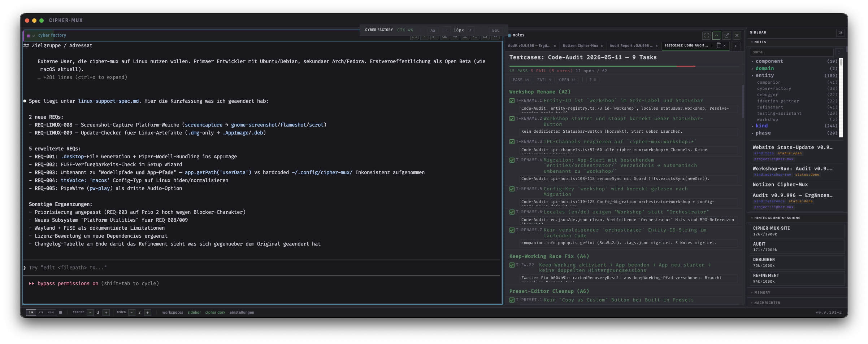Switch to STT mode
This screenshot has width=868, height=344.
click(41, 313)
